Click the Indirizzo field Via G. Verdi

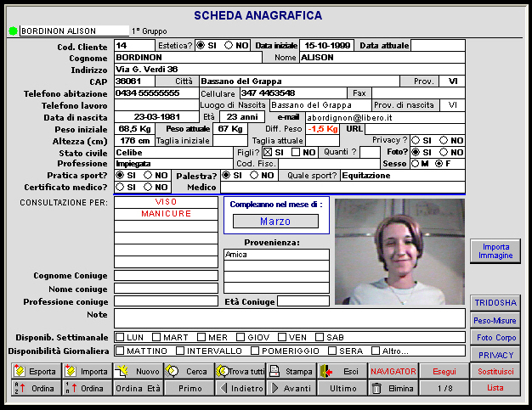(290, 69)
